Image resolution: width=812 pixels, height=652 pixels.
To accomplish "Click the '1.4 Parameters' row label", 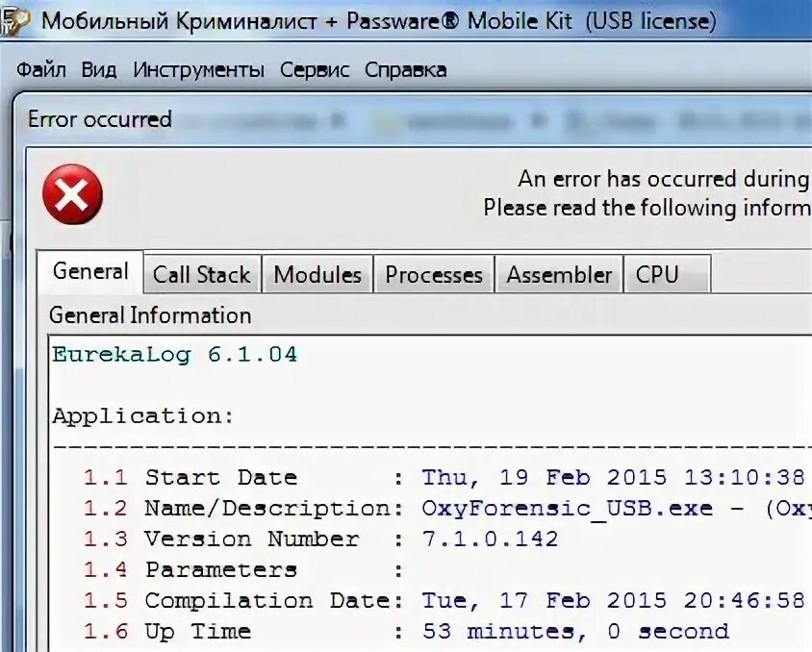I will [x=190, y=569].
